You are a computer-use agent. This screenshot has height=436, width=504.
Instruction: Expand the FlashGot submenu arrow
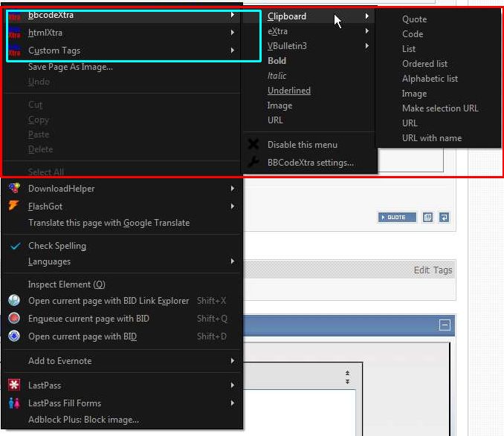coord(233,206)
